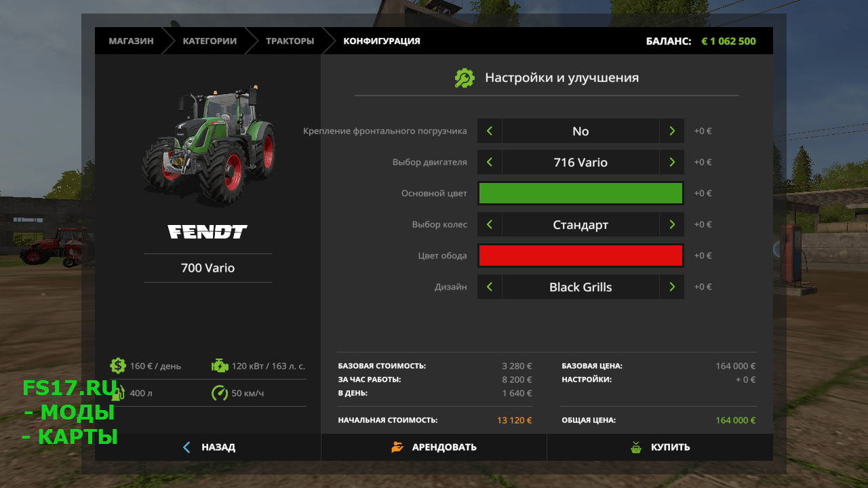Select previous front loader attachment option

pos(490,131)
